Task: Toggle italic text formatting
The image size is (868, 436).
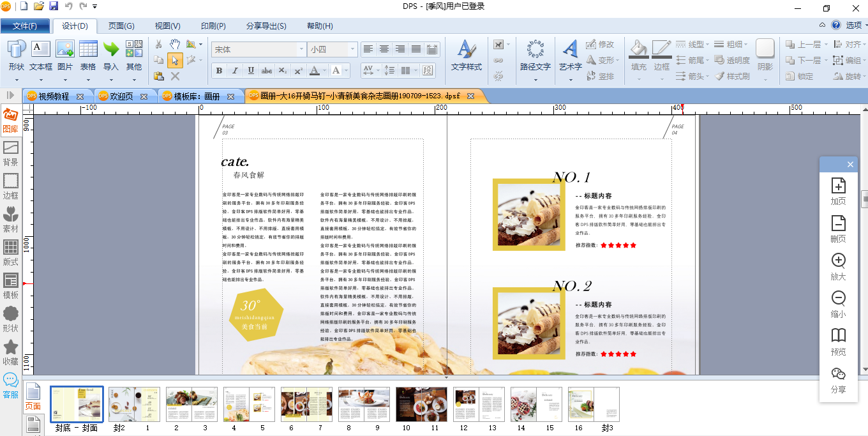Action: click(x=235, y=70)
